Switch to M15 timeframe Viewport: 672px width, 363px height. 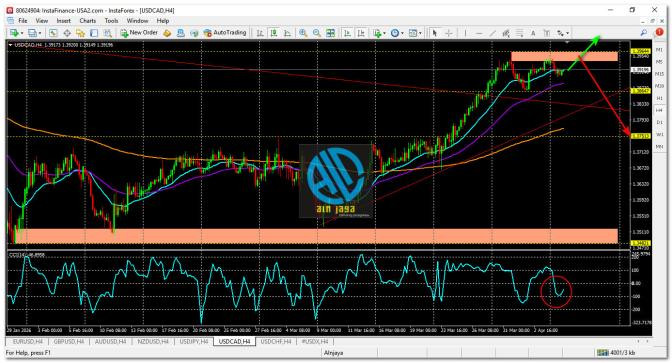[x=659, y=74]
